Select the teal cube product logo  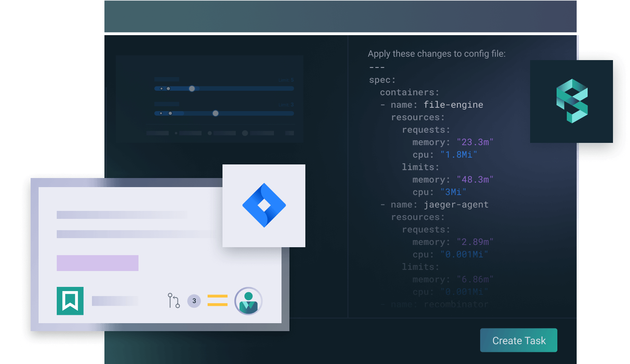click(571, 102)
